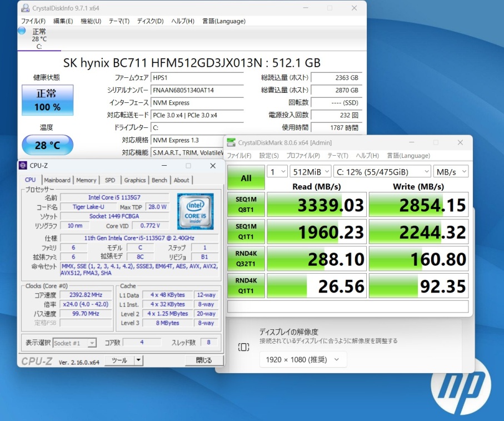Open テーマ(T) menu in CrystalDiskMark
504x421 pixels.
tap(338, 156)
